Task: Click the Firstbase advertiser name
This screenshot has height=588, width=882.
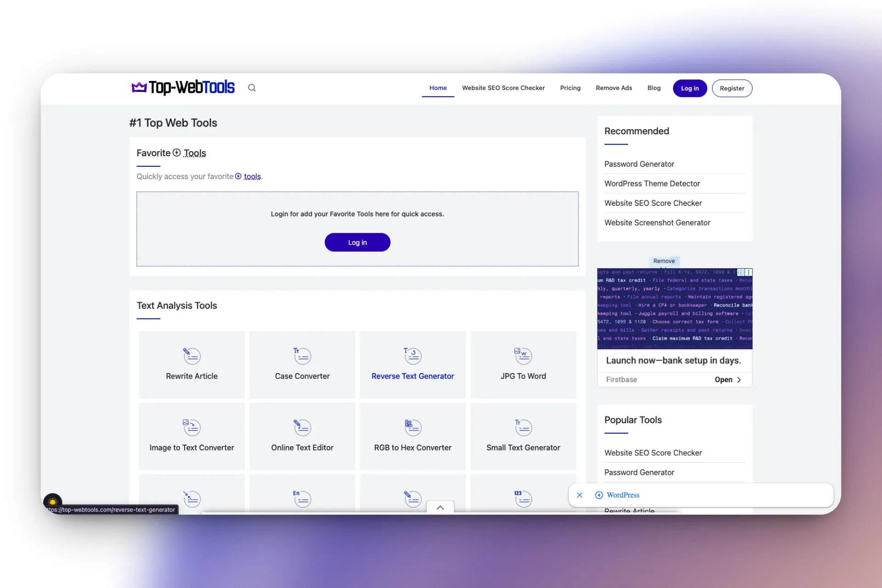Action: click(x=621, y=379)
